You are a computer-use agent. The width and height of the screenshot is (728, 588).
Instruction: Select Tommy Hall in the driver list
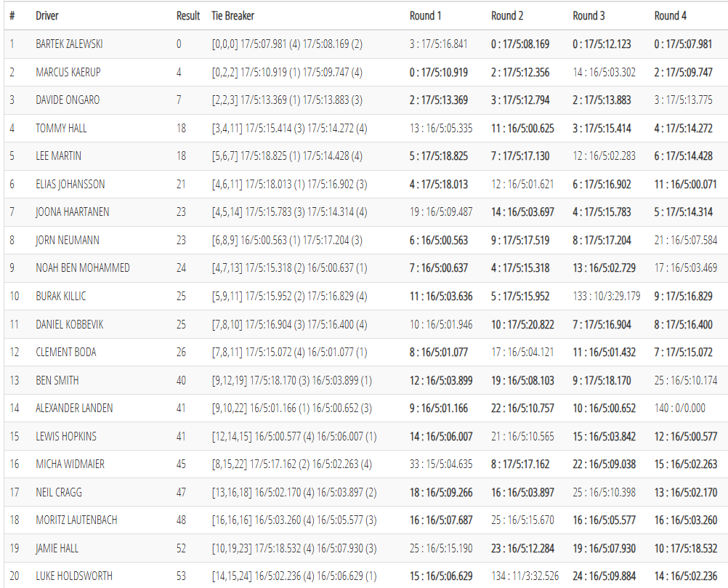61,129
